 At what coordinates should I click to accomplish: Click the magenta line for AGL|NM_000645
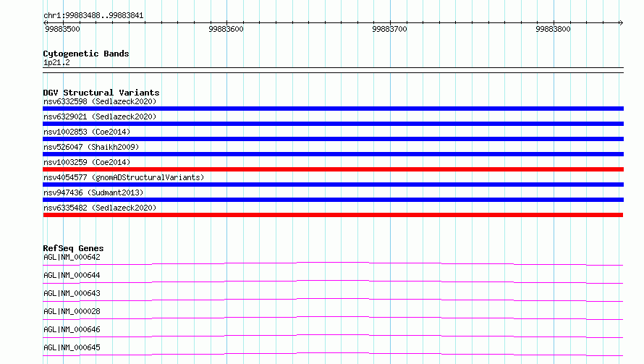point(333,354)
